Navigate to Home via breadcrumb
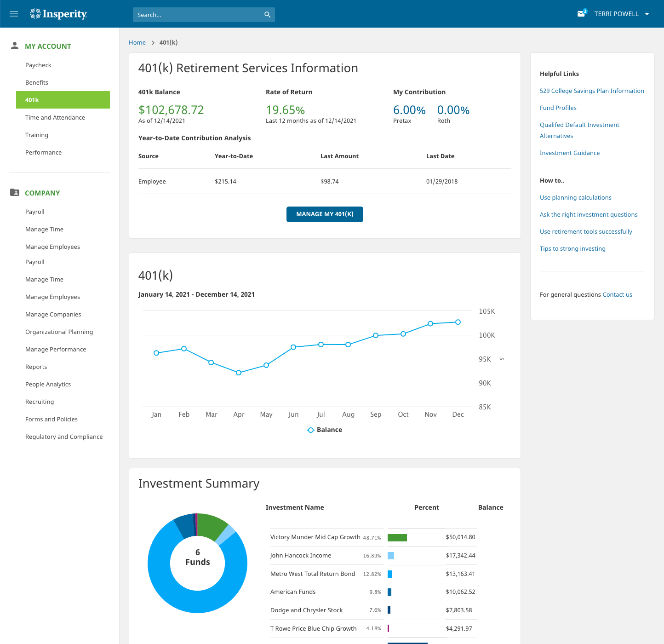Image resolution: width=664 pixels, height=644 pixels. pyautogui.click(x=137, y=43)
